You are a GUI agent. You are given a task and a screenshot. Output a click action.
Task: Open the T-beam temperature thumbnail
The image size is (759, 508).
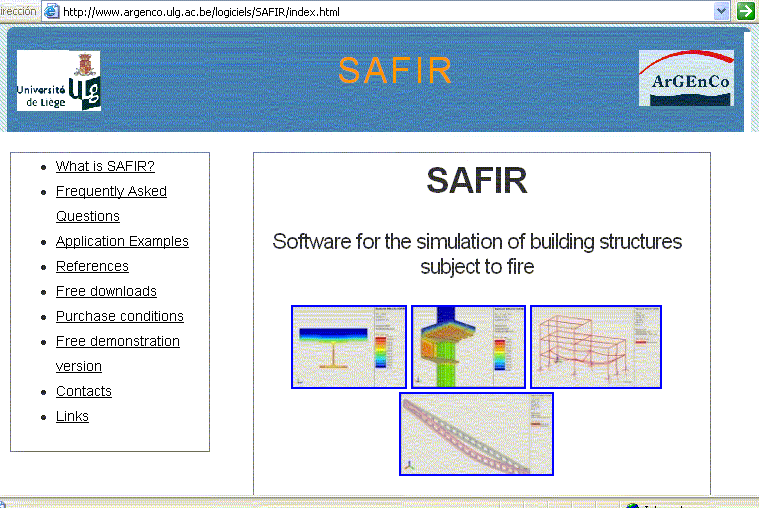349,347
